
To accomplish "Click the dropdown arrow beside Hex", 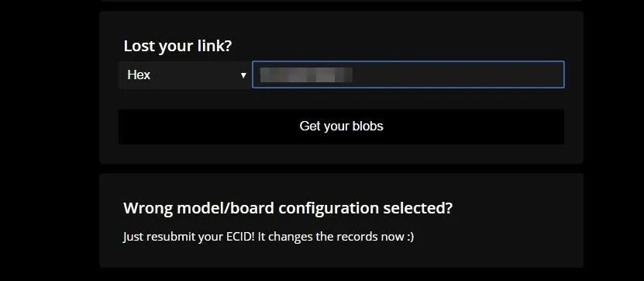I will (243, 75).
